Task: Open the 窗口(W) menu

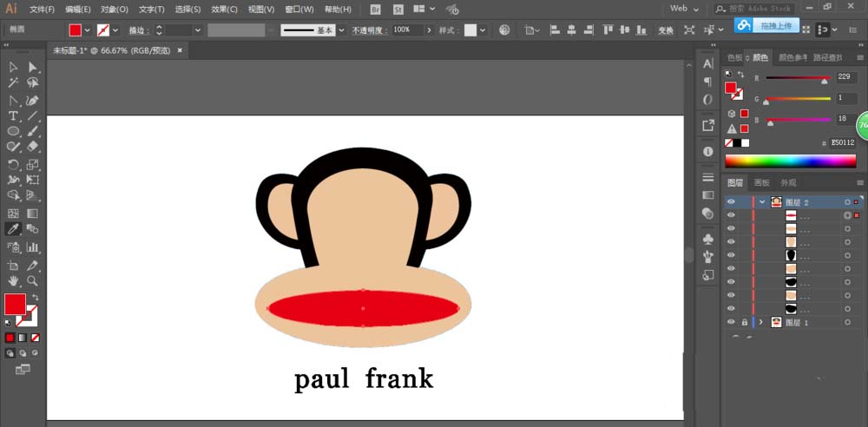Action: 299,10
